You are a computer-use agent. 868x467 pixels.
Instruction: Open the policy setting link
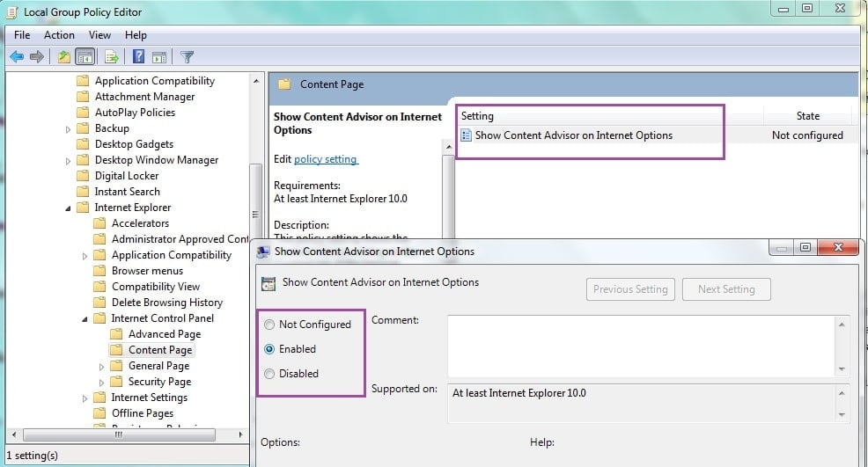[x=326, y=159]
